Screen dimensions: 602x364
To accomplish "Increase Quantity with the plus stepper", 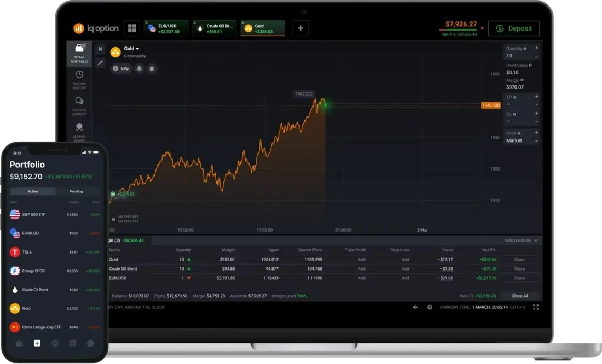I will [536, 48].
